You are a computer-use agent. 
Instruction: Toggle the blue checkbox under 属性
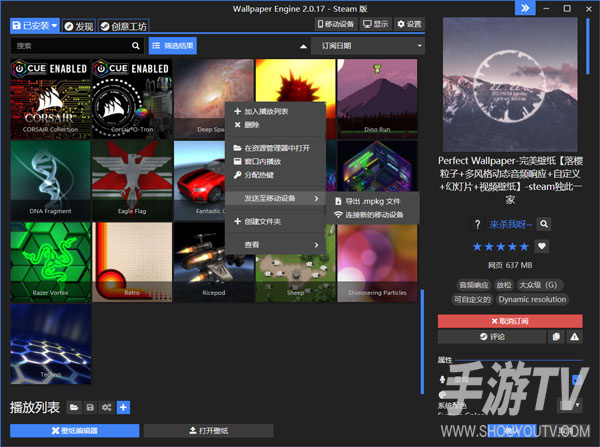(577, 380)
